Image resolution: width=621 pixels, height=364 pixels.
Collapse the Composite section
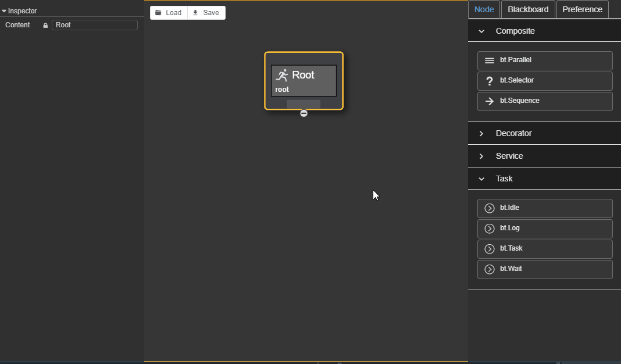(481, 31)
